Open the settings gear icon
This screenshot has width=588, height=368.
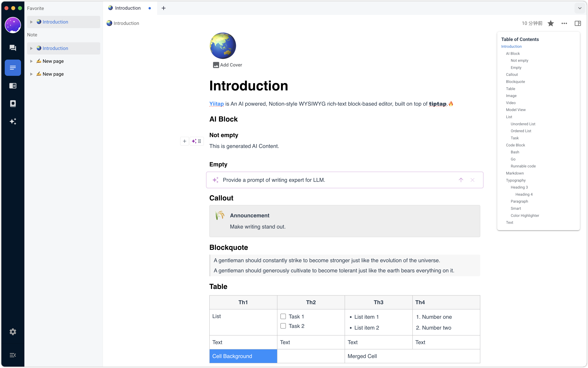[x=13, y=332]
